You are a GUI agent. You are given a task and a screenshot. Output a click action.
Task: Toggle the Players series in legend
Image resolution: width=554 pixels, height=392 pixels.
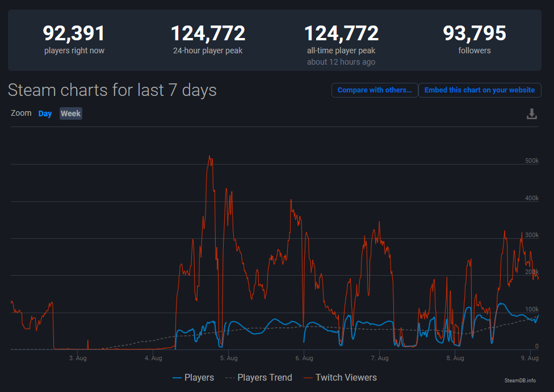pos(193,377)
